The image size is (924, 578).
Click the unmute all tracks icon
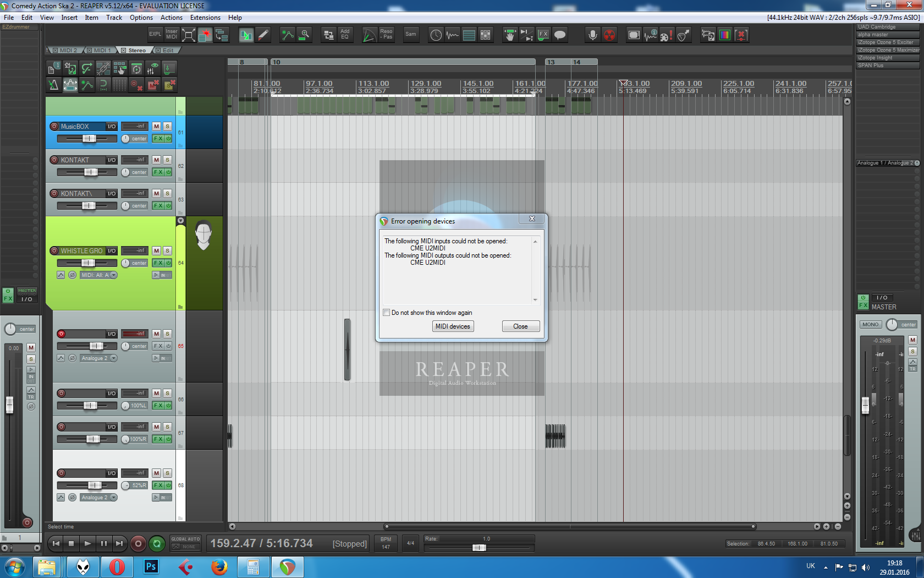coord(153,85)
